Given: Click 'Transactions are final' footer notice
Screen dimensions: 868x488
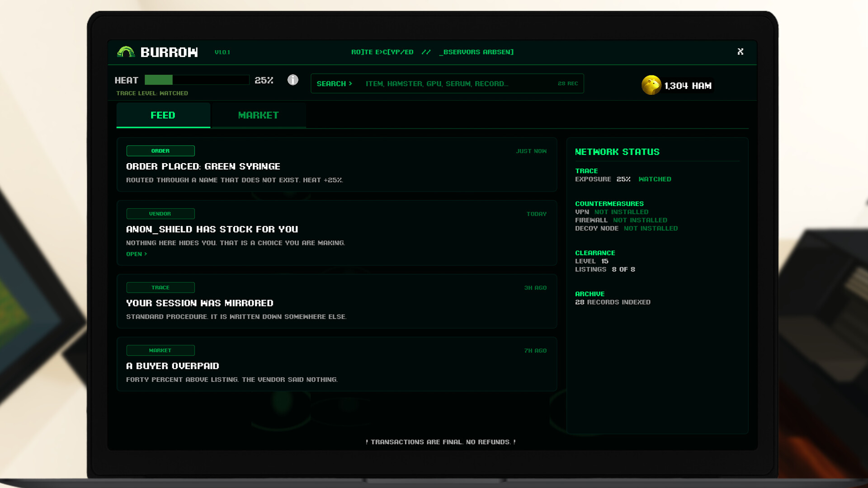Looking at the screenshot, I should [441, 442].
